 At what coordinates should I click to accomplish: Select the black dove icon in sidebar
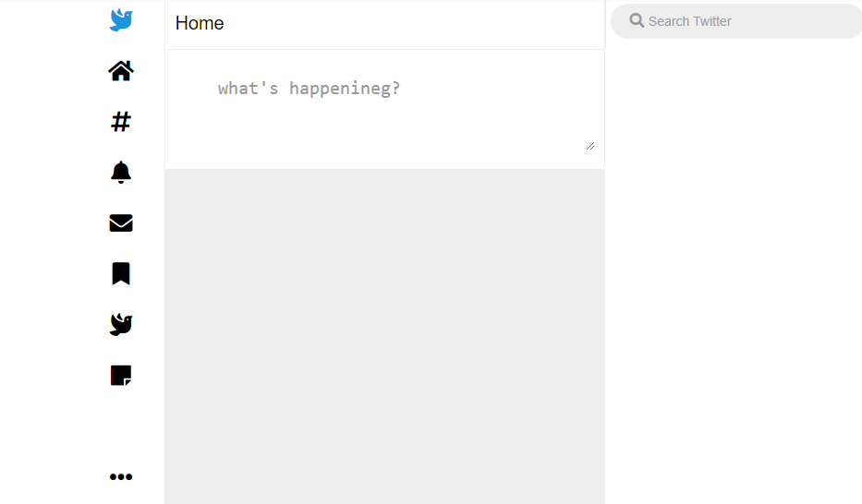click(x=121, y=325)
